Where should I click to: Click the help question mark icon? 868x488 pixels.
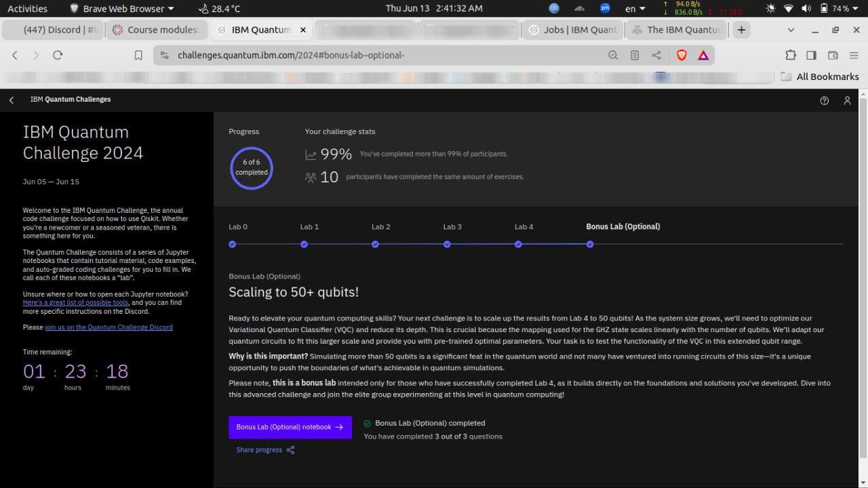pyautogui.click(x=825, y=100)
